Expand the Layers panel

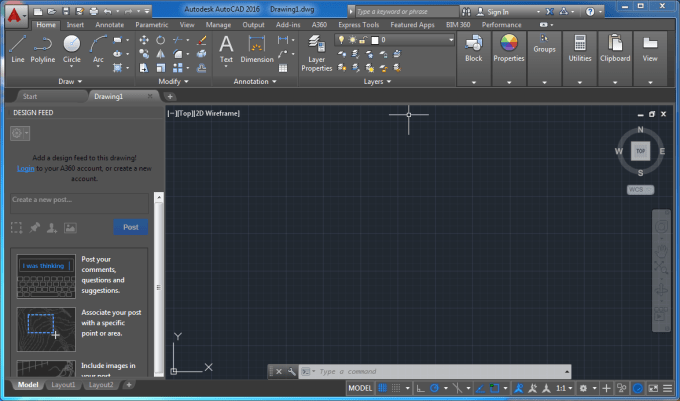coord(377,82)
